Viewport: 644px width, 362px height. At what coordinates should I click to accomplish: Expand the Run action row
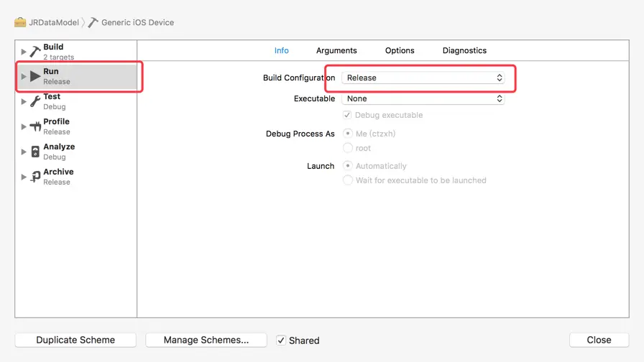tap(24, 76)
